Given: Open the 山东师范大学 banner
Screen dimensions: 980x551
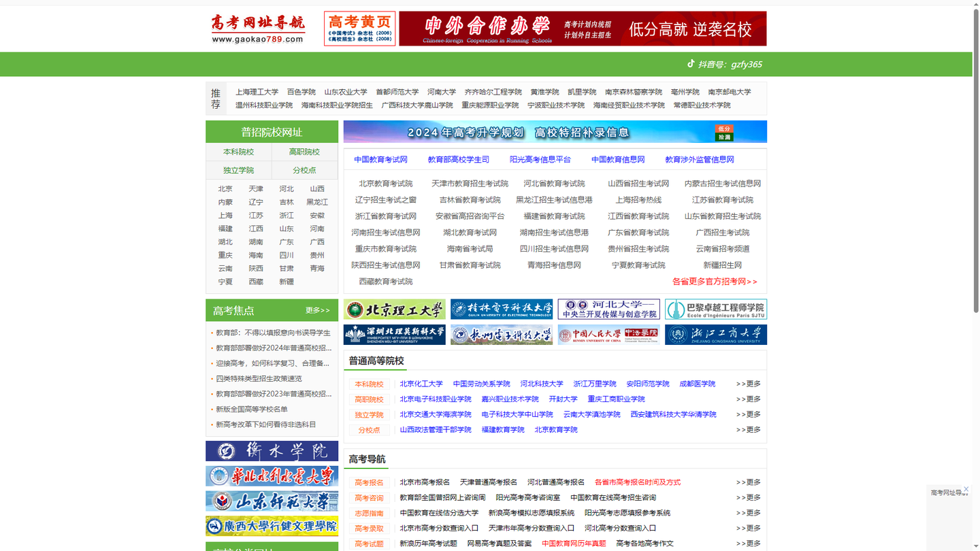Looking at the screenshot, I should (x=272, y=501).
